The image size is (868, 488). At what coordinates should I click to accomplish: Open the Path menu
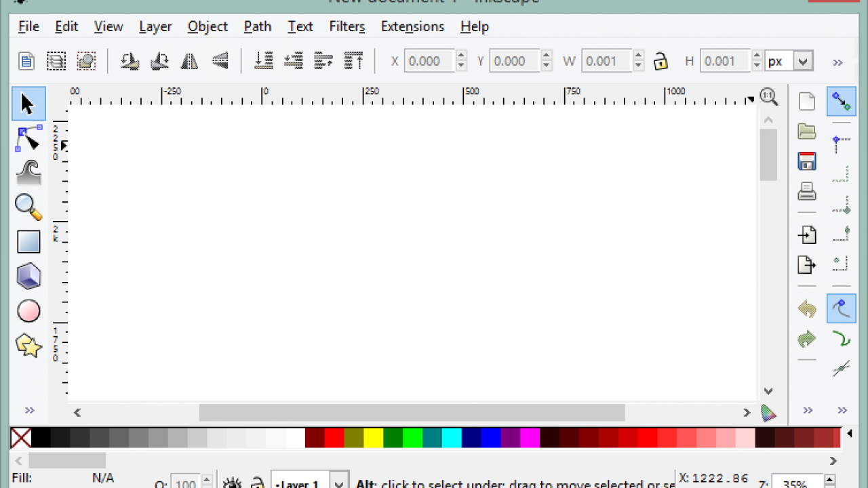pos(257,26)
